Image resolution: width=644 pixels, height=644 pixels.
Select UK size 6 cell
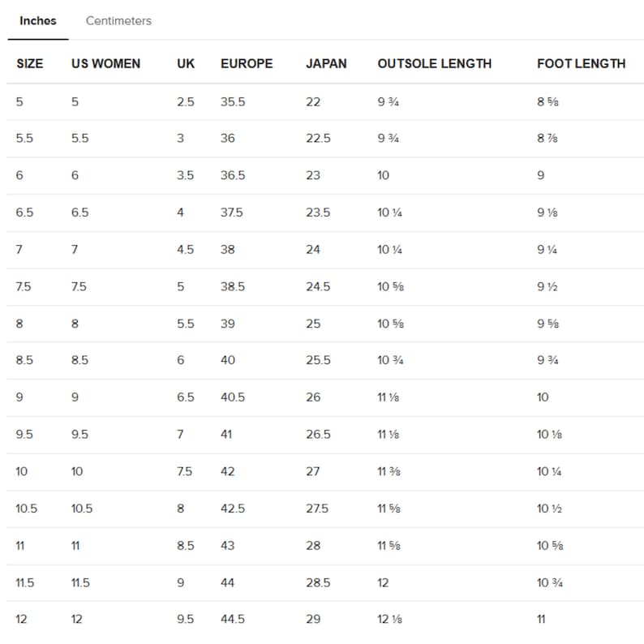click(181, 360)
